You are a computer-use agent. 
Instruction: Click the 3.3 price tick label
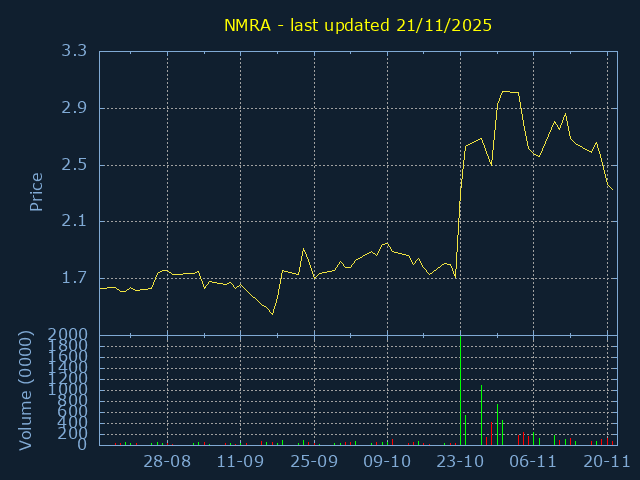click(73, 51)
